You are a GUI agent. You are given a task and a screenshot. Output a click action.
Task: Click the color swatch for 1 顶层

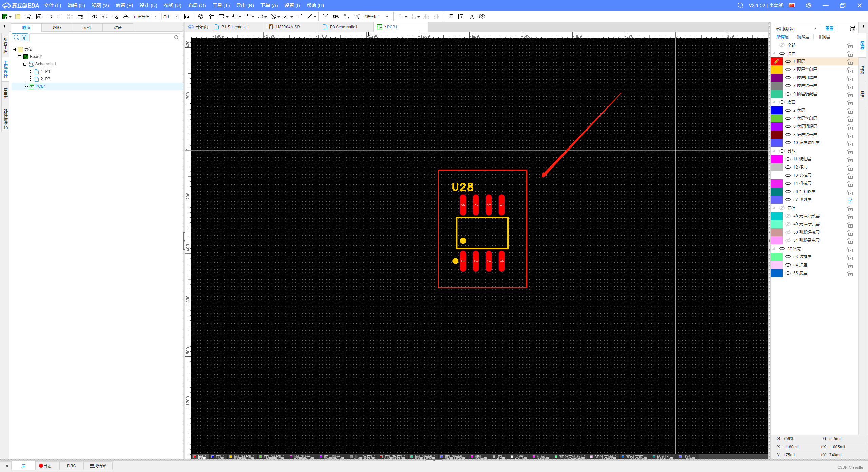(776, 61)
